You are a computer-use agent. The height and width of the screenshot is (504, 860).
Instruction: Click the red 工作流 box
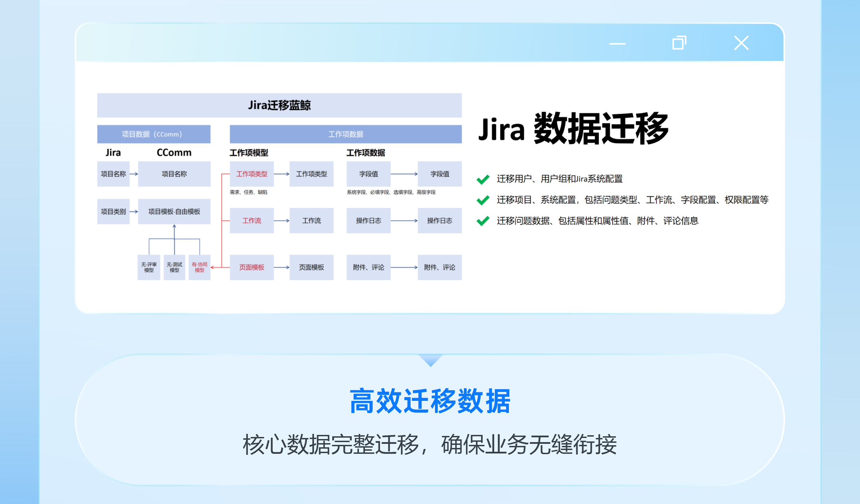pos(252,221)
